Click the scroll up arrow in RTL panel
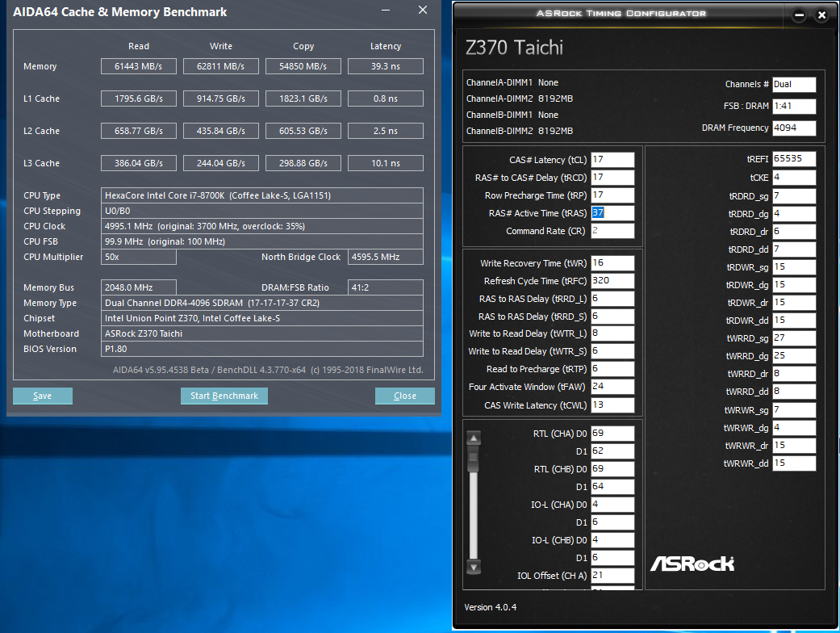Image resolution: width=840 pixels, height=633 pixels. point(474,438)
